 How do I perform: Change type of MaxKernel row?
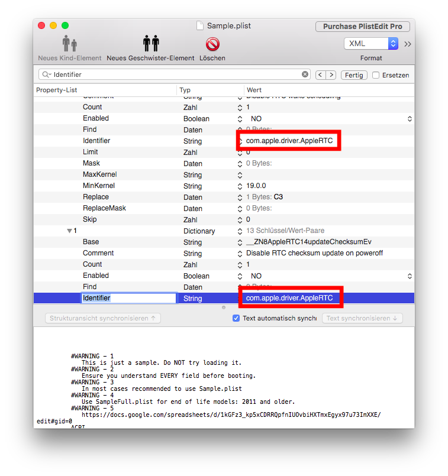(x=240, y=175)
